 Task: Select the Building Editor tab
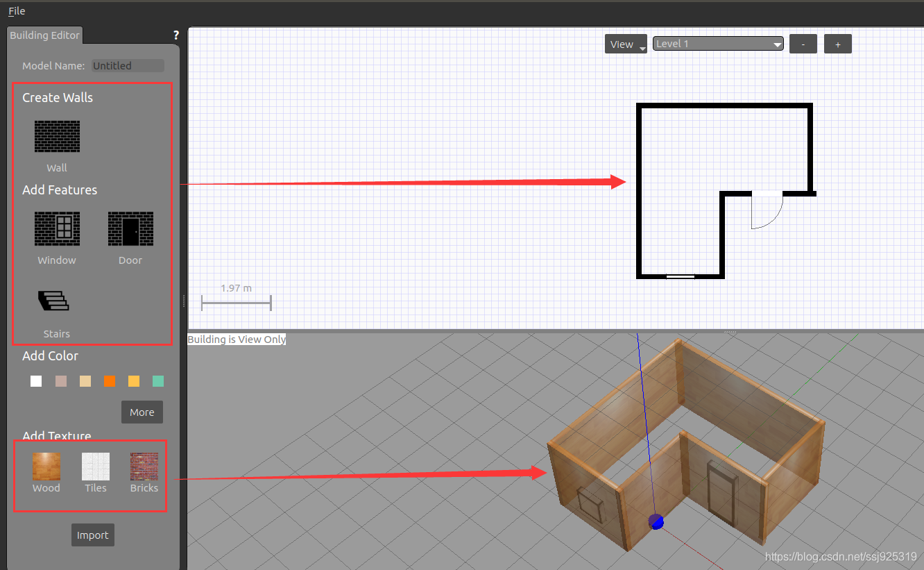[44, 35]
